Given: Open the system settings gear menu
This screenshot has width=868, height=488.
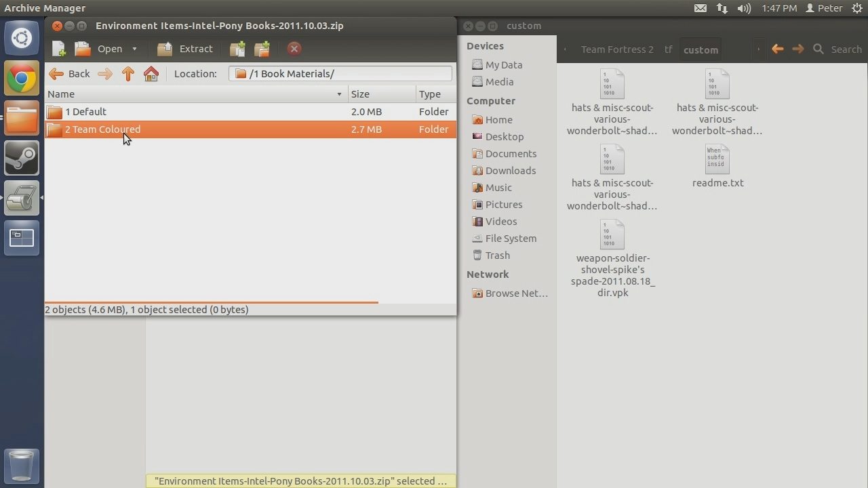Looking at the screenshot, I should click(x=857, y=8).
